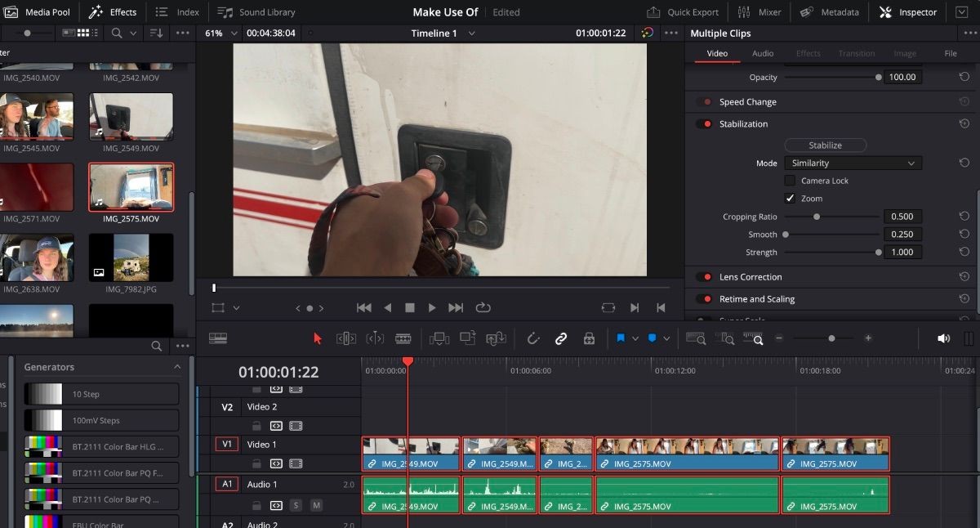
Task: Toggle the Inspector panel
Action: coord(908,12)
